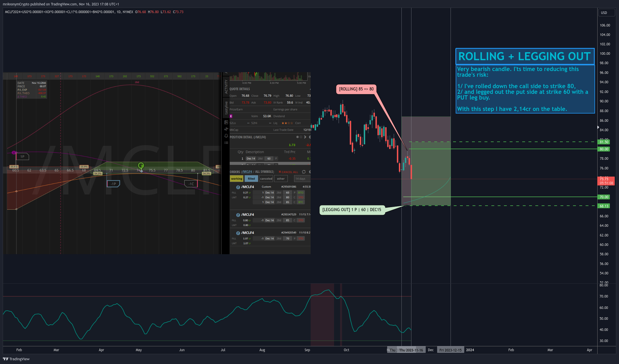Image resolution: width=619 pixels, height=364 pixels.
Task: Click the purple E earnings badge
Action: tap(231, 116)
